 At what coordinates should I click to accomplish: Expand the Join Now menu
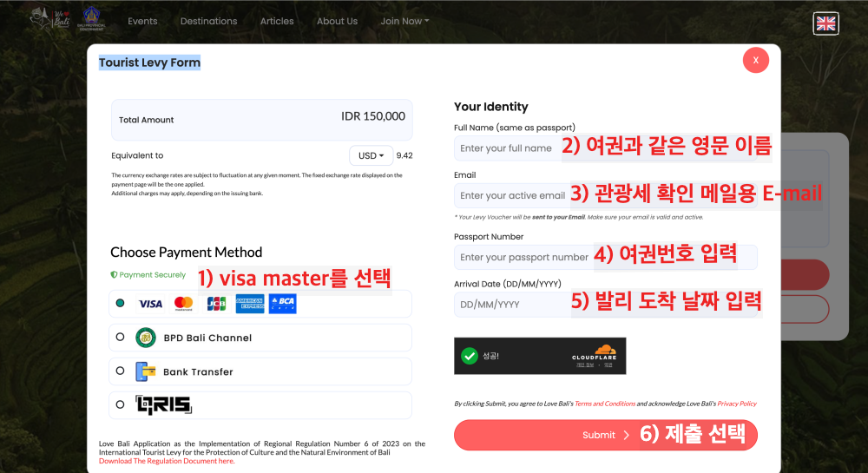pos(404,21)
